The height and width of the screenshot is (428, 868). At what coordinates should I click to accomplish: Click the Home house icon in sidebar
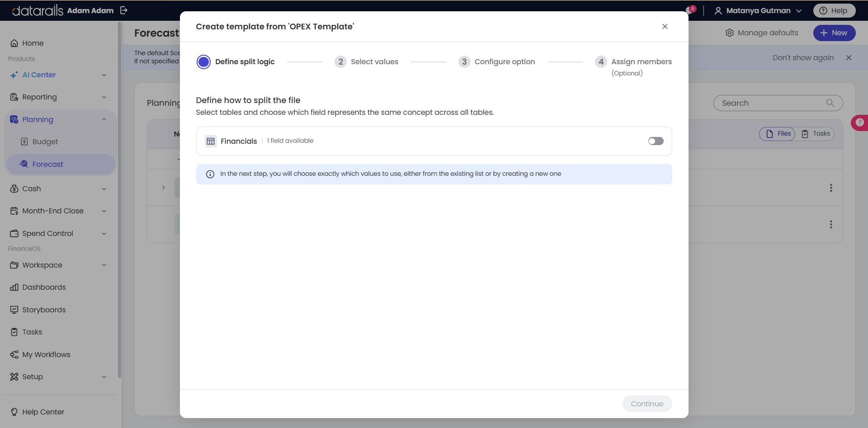[14, 43]
